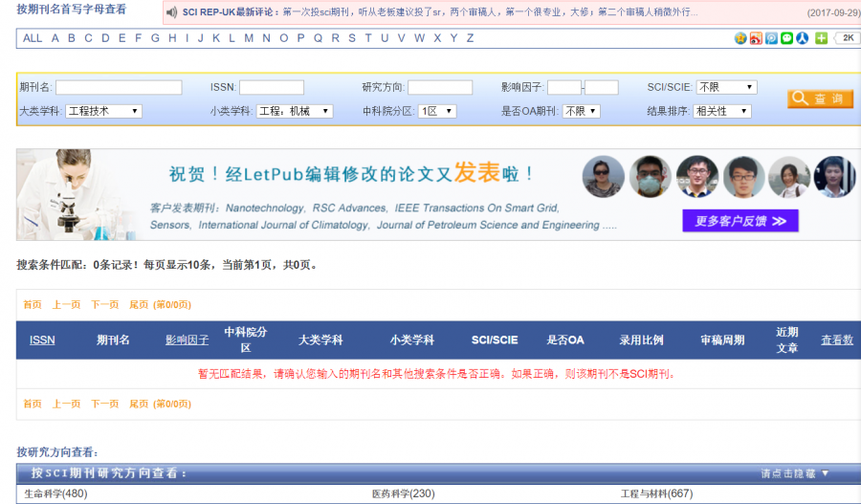Select letter M in alphabet index
861x504 pixels.
tap(249, 38)
